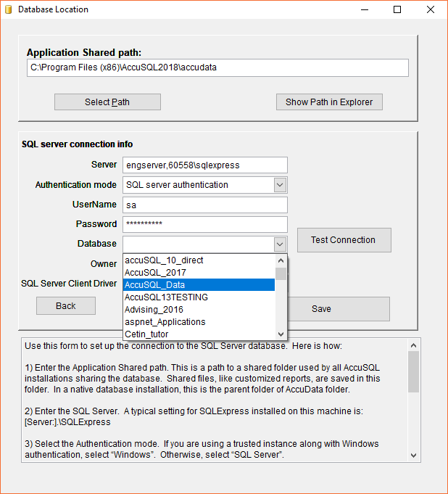Viewport: 448px width, 494px height.
Task: Select accuSQL_10_direct from the database list
Action: [x=199, y=260]
